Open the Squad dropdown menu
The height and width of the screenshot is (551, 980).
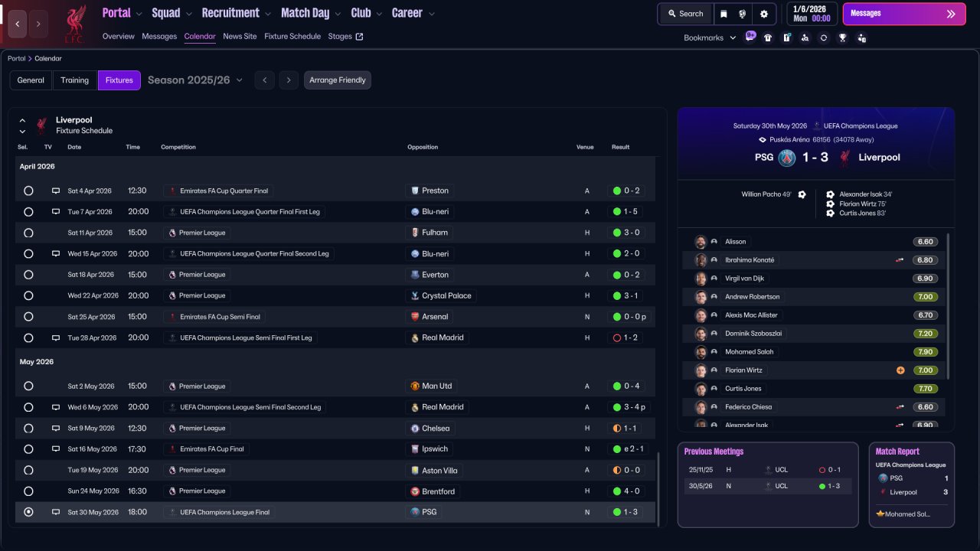coord(172,13)
